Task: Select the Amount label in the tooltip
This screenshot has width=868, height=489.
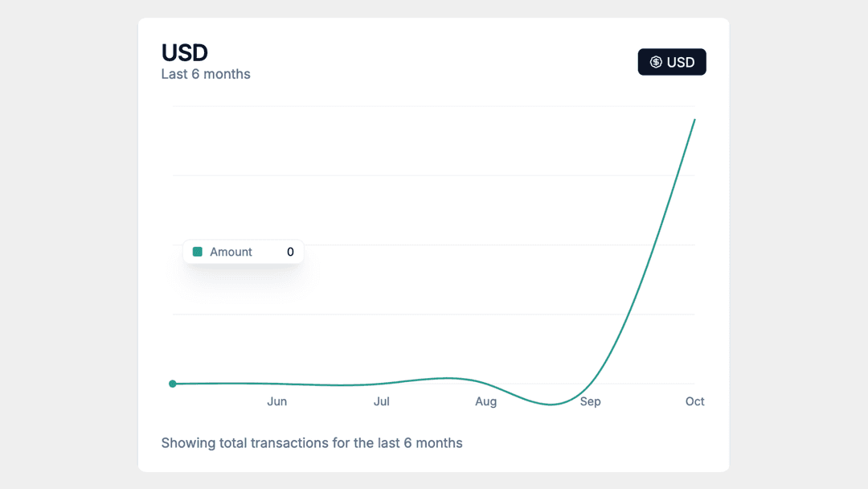Action: [x=231, y=252]
